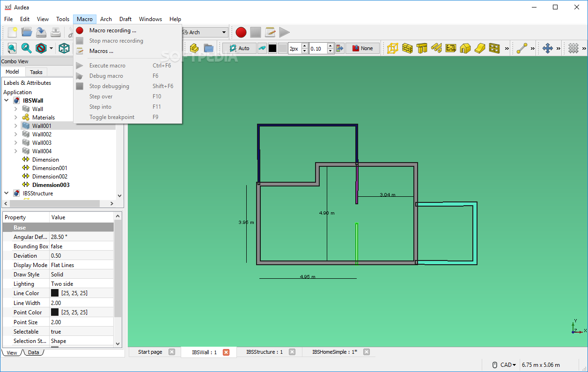The image size is (588, 372).
Task: Expand the Wall002 tree node
Action: (15, 134)
